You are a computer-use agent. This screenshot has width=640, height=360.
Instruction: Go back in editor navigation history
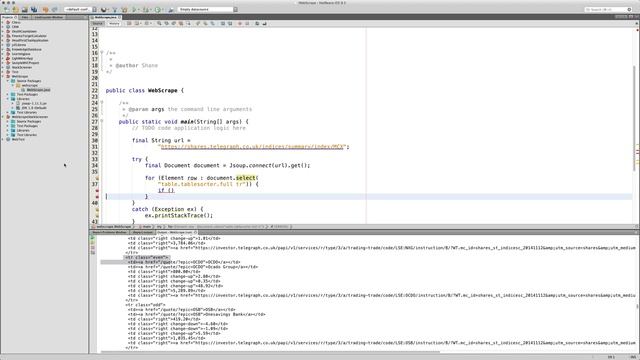click(x=137, y=24)
